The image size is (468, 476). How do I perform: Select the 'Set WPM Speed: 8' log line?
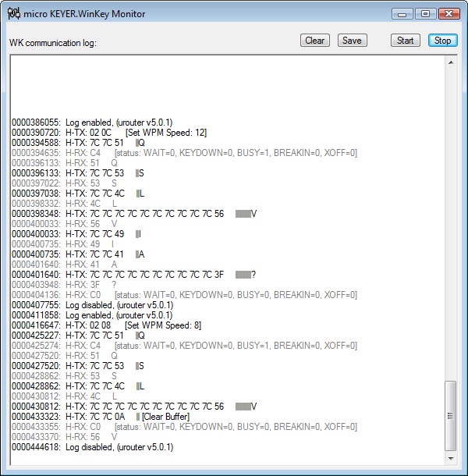(x=106, y=325)
